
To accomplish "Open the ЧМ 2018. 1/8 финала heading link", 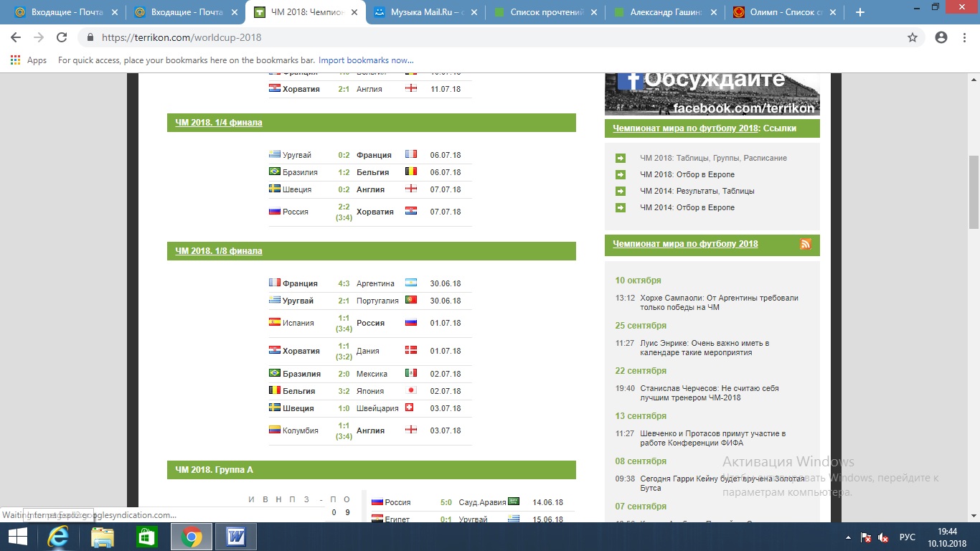I will pyautogui.click(x=219, y=251).
